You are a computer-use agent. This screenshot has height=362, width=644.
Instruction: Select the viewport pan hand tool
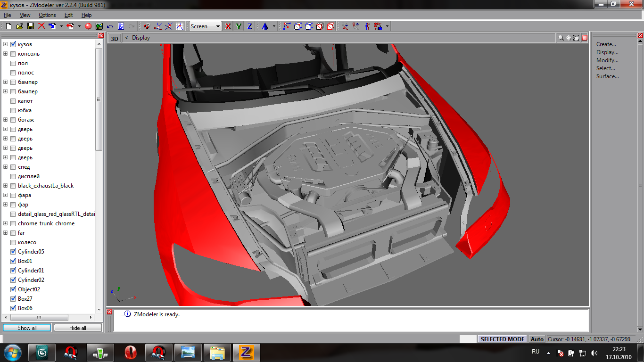click(x=569, y=38)
